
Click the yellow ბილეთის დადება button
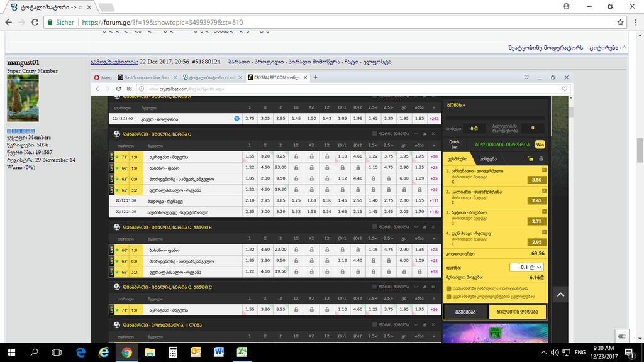point(517,312)
